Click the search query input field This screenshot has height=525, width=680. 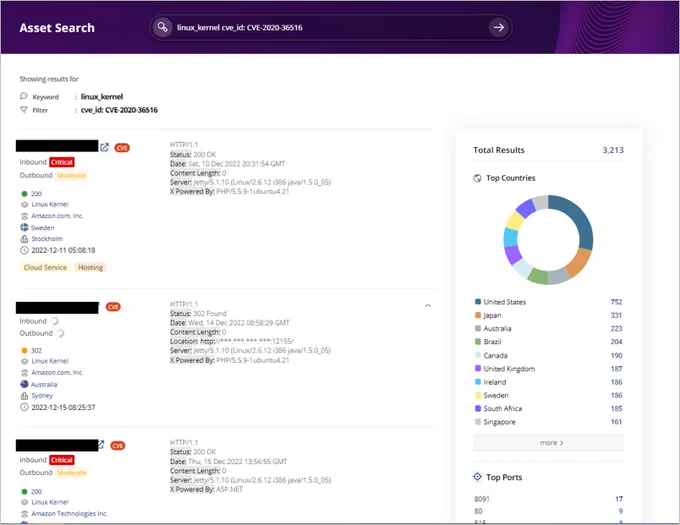click(330, 27)
